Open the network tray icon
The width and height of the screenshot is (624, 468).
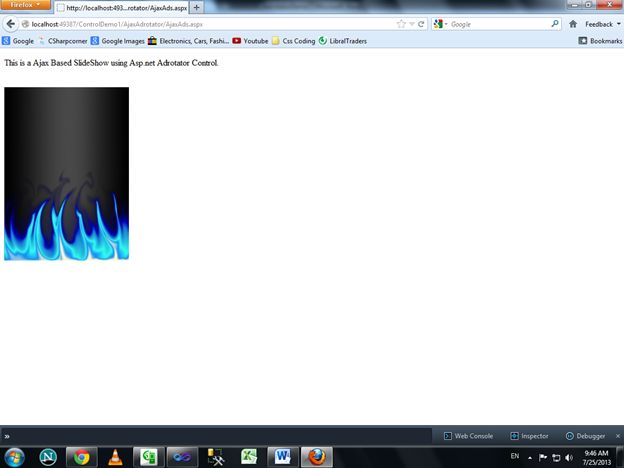point(556,458)
